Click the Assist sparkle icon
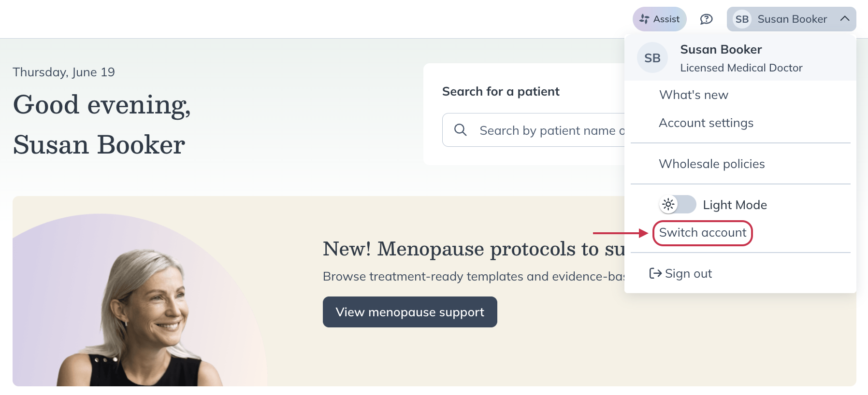Viewport: 868px width, 395px height. tap(644, 19)
